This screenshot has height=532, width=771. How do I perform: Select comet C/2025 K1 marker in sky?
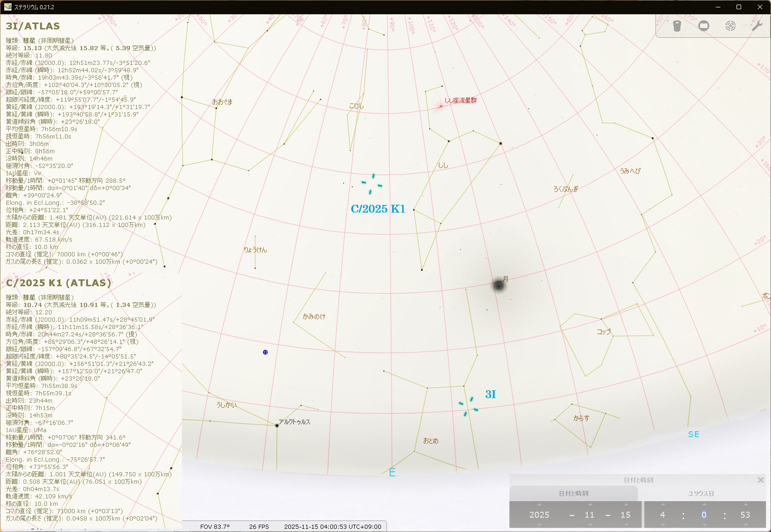372,184
